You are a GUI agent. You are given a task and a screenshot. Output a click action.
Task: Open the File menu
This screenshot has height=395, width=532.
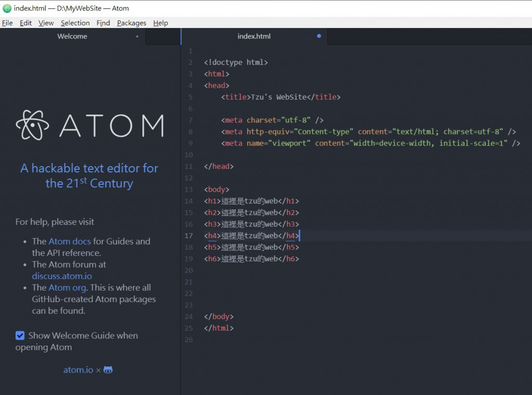pos(7,23)
